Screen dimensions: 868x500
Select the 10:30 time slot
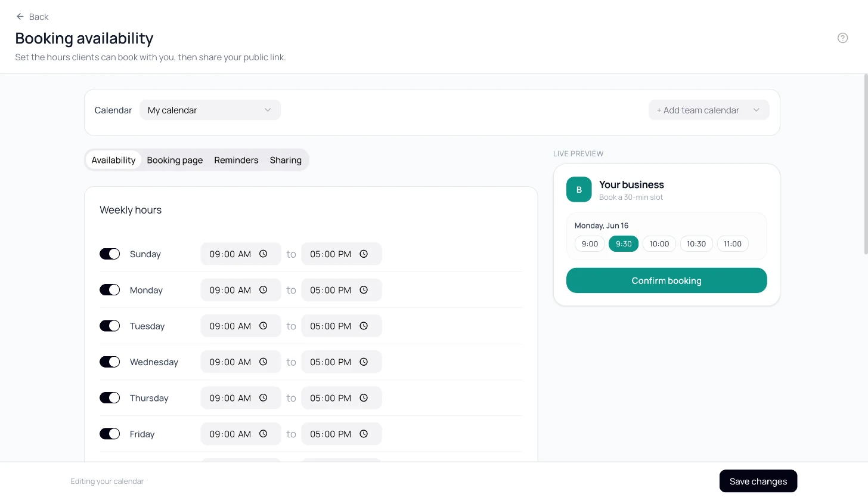coord(696,243)
